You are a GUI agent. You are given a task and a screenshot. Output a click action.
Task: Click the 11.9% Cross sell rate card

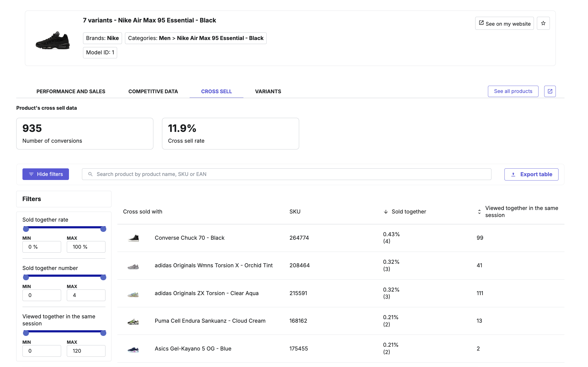tap(230, 134)
